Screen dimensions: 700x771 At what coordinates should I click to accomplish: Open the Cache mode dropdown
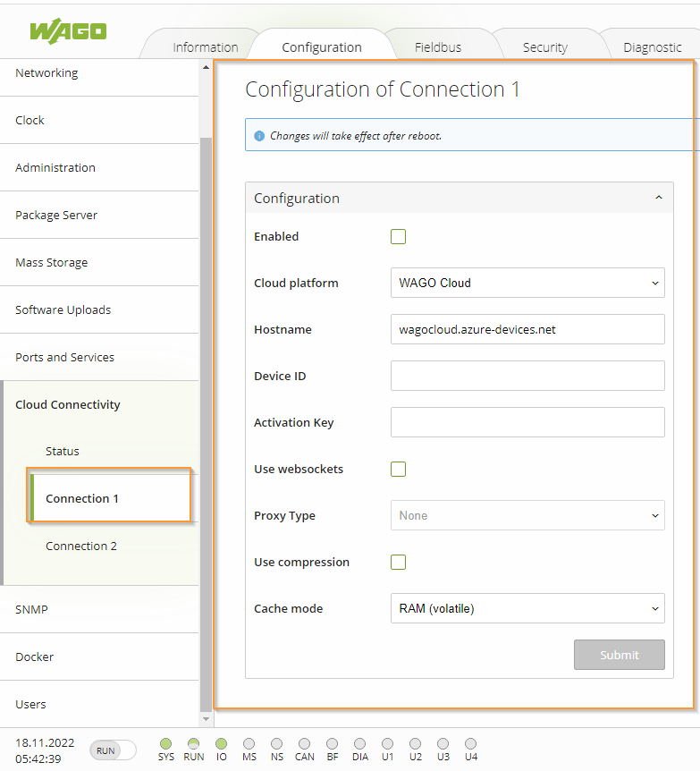coord(527,608)
